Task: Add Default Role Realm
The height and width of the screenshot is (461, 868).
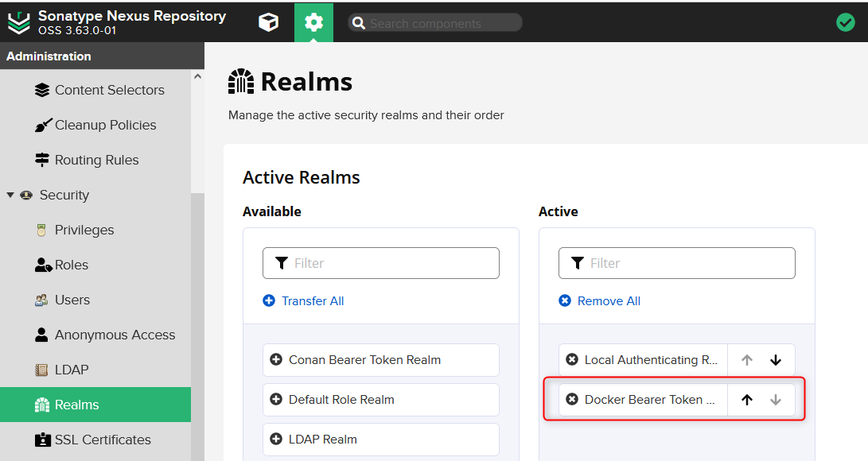Action: 381,400
